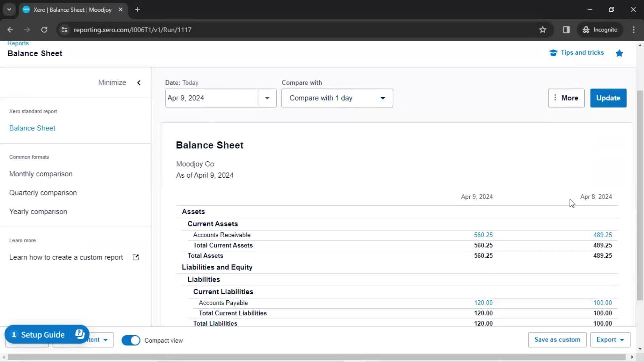The image size is (644, 362).
Task: Click the Apr 8, 2024 column header
Action: pyautogui.click(x=596, y=197)
